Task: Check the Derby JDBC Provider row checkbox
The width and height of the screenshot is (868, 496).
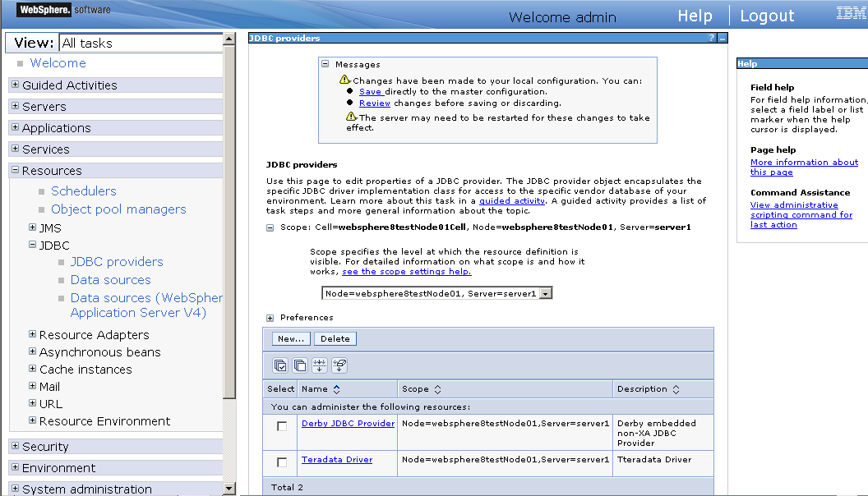Action: [x=282, y=425]
